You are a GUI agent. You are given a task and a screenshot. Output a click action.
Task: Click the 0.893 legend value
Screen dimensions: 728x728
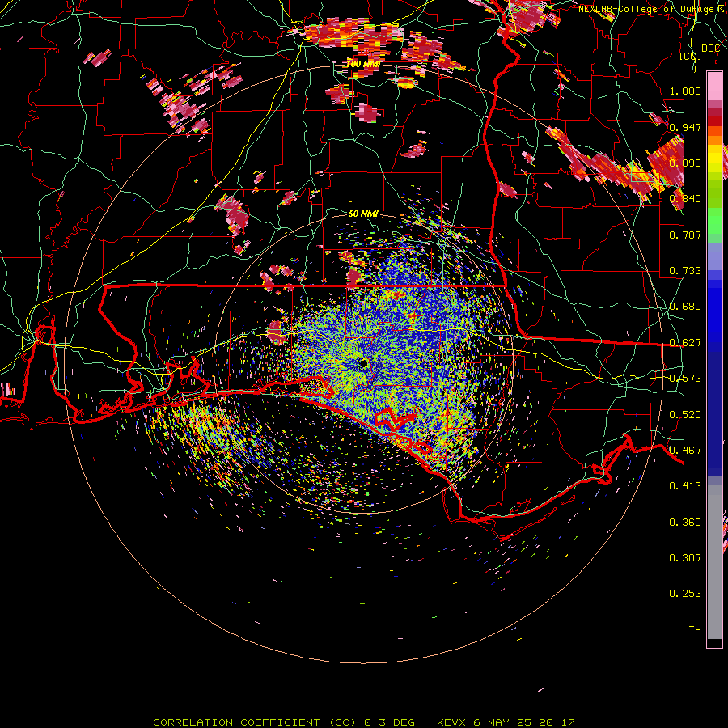(685, 163)
